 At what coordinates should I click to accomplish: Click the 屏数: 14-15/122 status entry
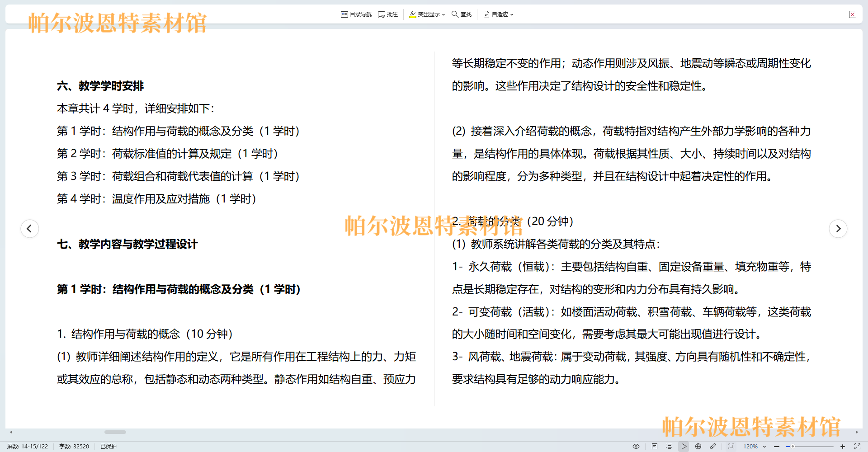[x=28, y=446]
